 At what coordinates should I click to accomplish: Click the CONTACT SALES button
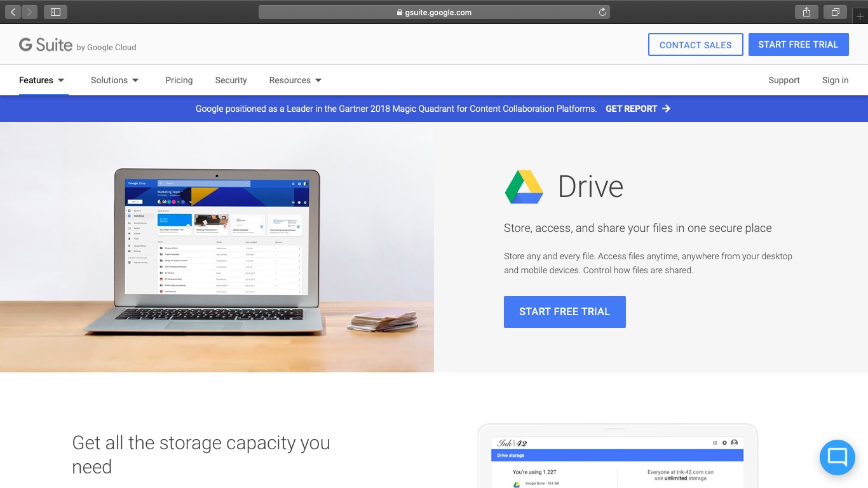[695, 44]
